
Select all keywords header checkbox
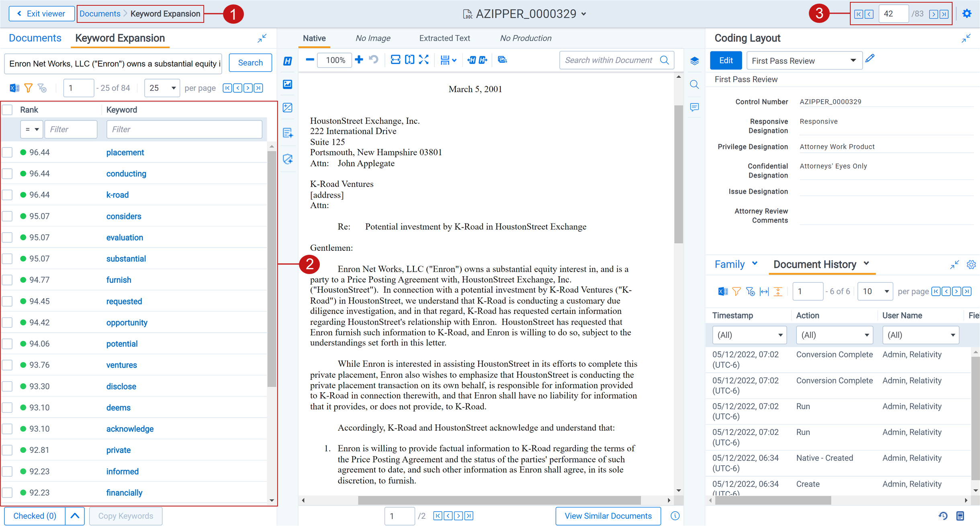[8, 110]
